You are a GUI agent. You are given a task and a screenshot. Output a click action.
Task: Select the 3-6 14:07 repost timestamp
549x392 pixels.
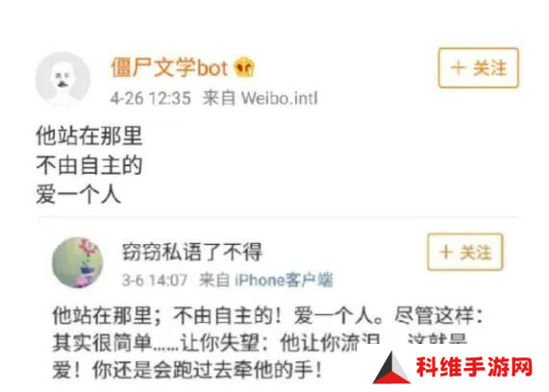(x=155, y=281)
